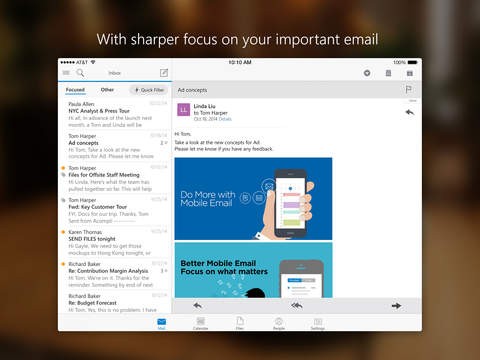Open the hamburger menu icon

pos(66,73)
